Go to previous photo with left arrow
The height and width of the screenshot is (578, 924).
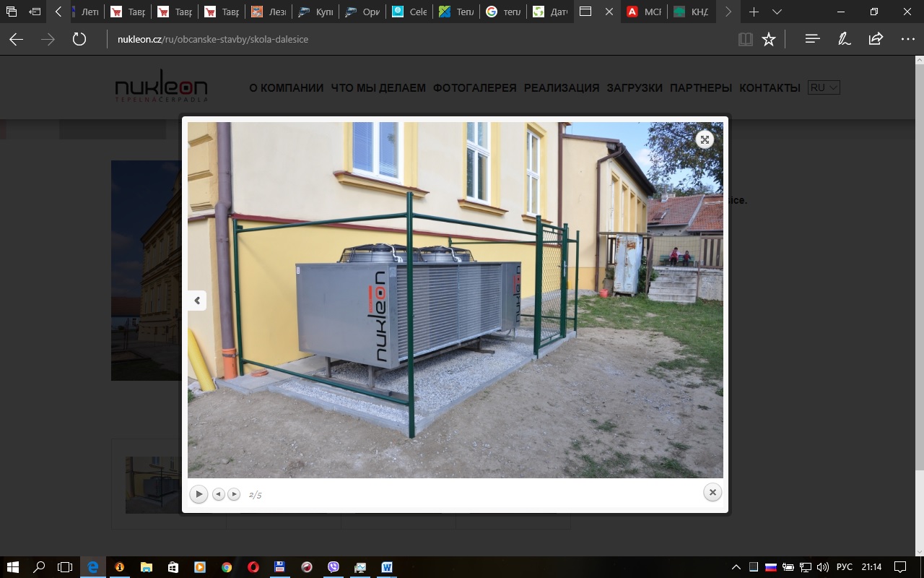(x=197, y=301)
